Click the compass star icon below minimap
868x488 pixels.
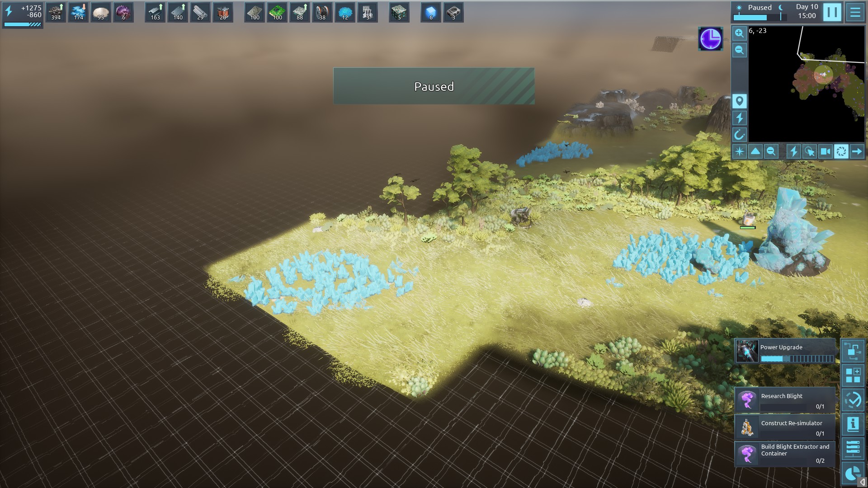[x=740, y=151]
